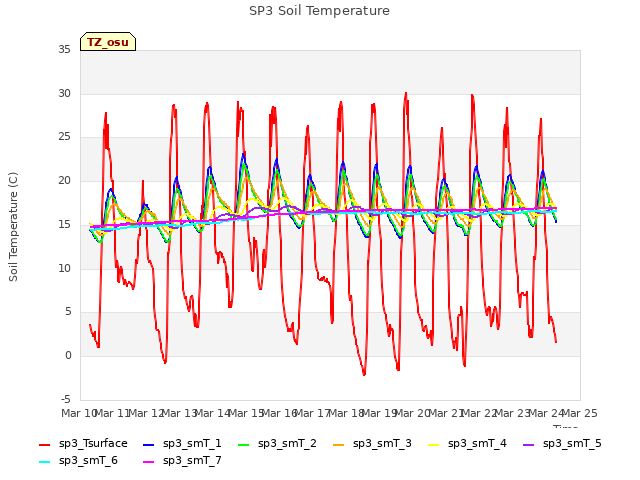640x480 pixels.
Task: Click the -5 y-axis tick label
Action: (x=65, y=399)
